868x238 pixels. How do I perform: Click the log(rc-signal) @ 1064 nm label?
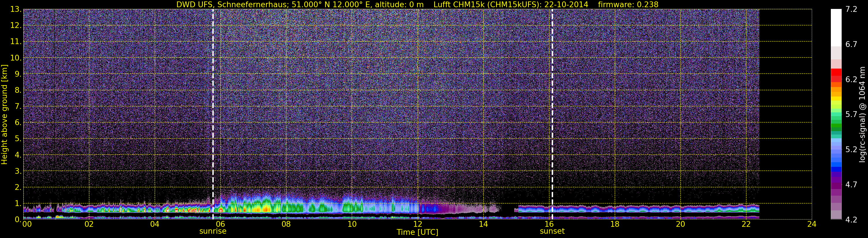pos(862,114)
